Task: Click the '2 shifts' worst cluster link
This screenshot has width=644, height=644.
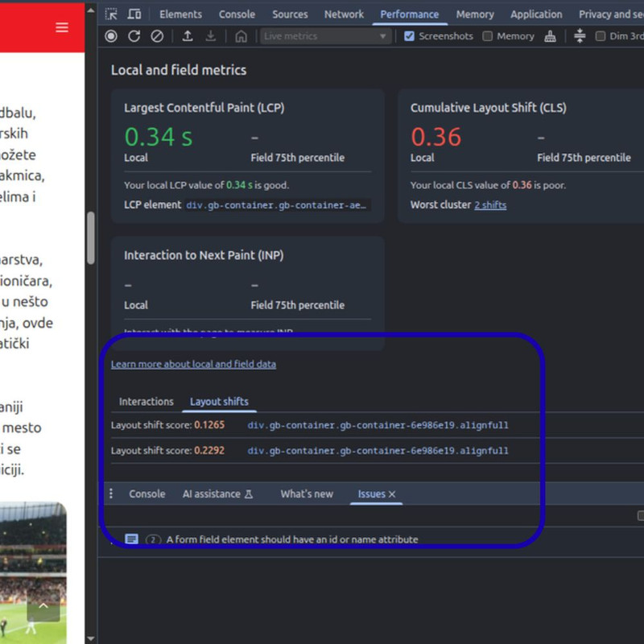Action: pyautogui.click(x=490, y=205)
